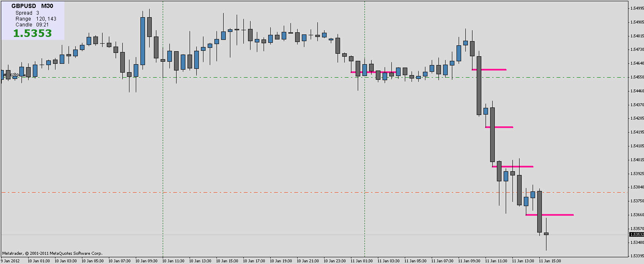Screen dimensions: 644x264
Task: Click the Range 120, 143 readout
Action: pos(36,19)
